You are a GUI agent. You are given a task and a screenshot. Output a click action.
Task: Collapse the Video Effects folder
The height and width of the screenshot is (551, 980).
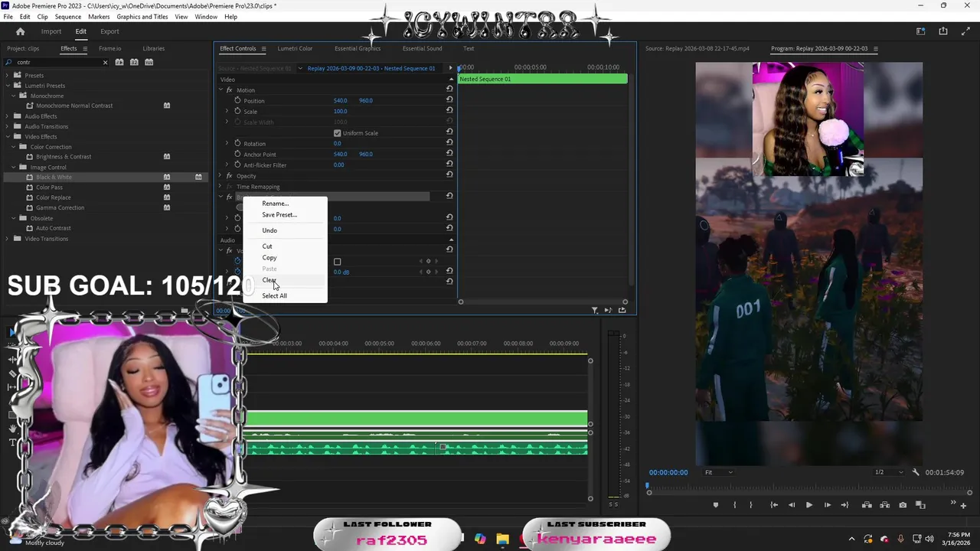(8, 136)
